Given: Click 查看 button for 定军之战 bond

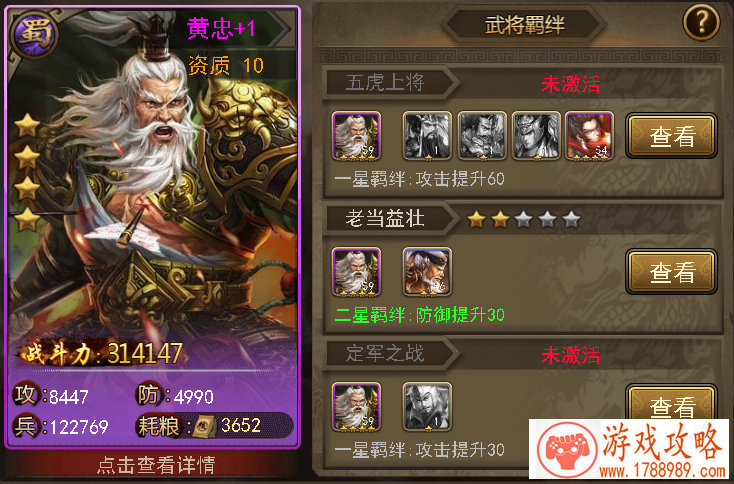Looking at the screenshot, I should coord(671,403).
